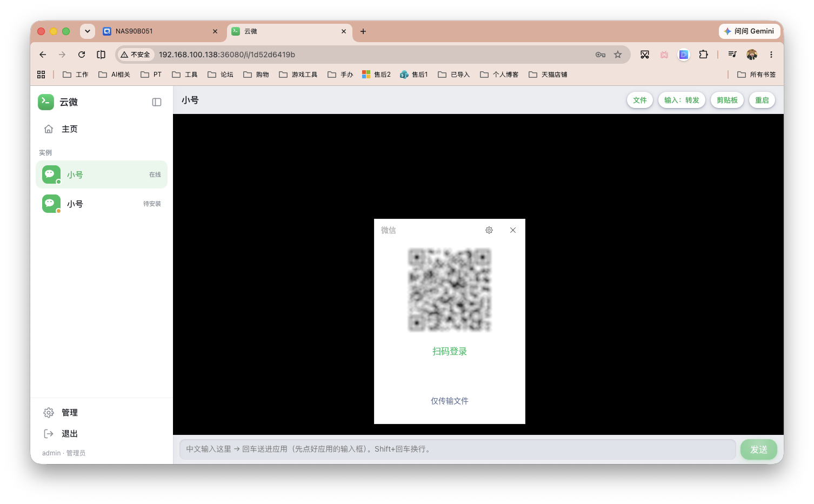Click the 小号 page title

click(x=190, y=100)
